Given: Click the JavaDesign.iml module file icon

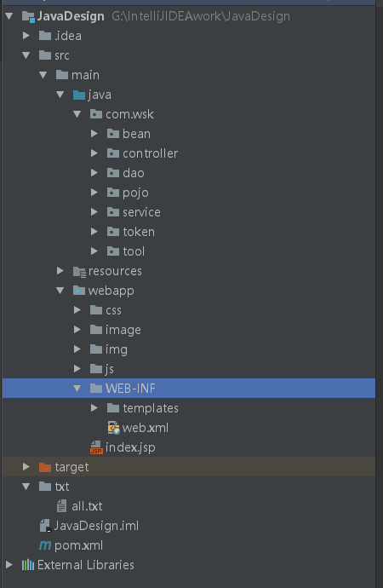Looking at the screenshot, I should tap(45, 526).
